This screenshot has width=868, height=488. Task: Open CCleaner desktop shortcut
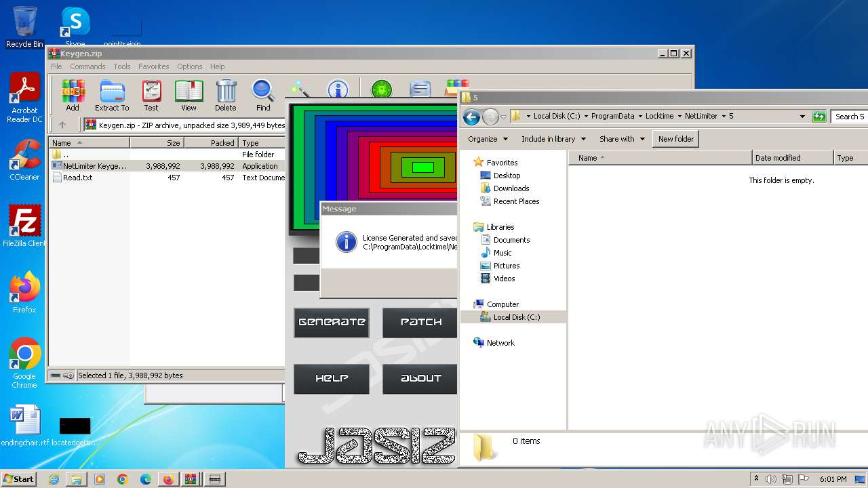point(24,160)
